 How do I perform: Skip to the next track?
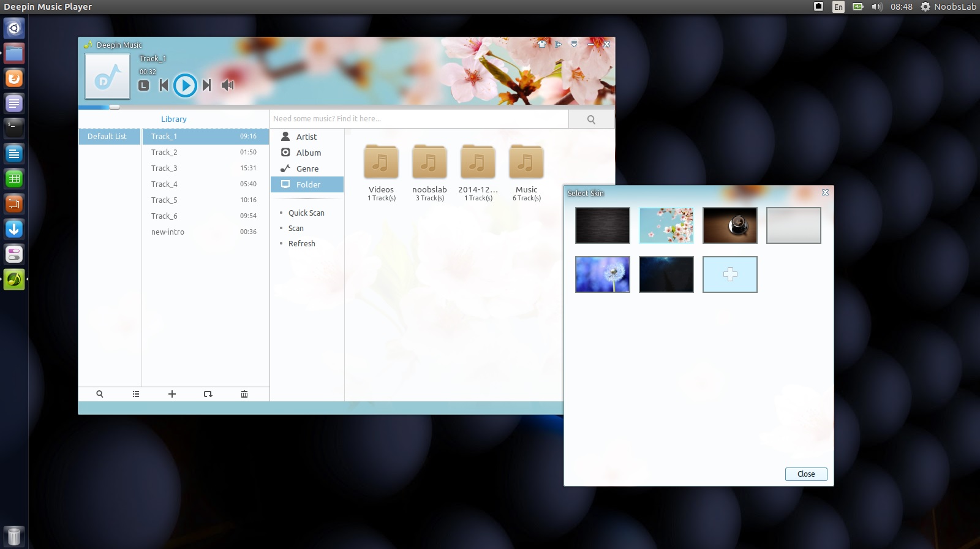click(207, 85)
